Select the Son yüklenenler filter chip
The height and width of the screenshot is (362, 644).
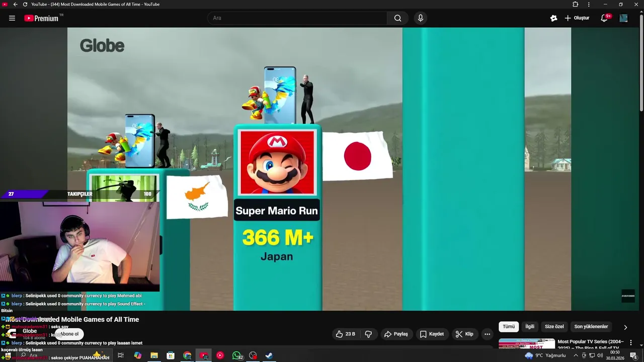tap(591, 327)
